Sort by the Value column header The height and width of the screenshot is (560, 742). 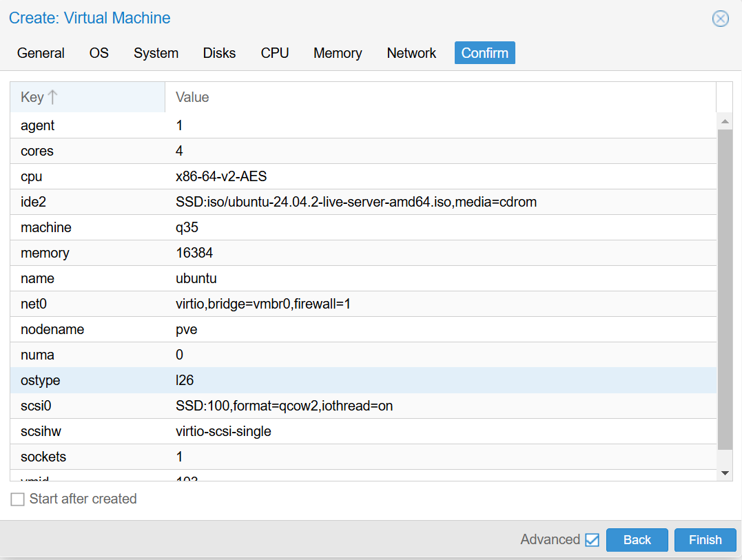pos(192,97)
